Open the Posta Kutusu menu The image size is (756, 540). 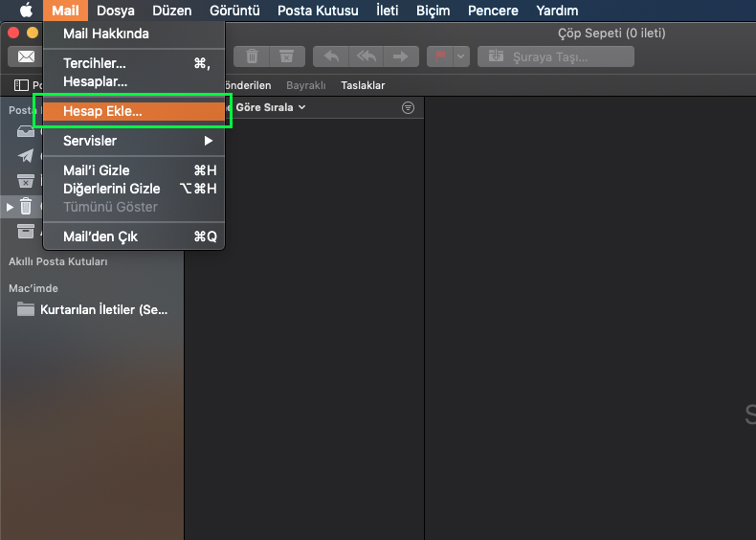pos(318,11)
